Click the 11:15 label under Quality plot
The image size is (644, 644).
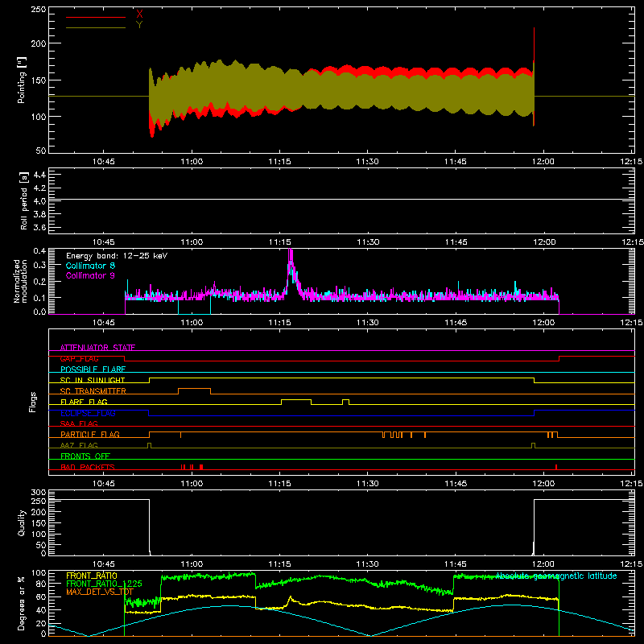coord(279,564)
